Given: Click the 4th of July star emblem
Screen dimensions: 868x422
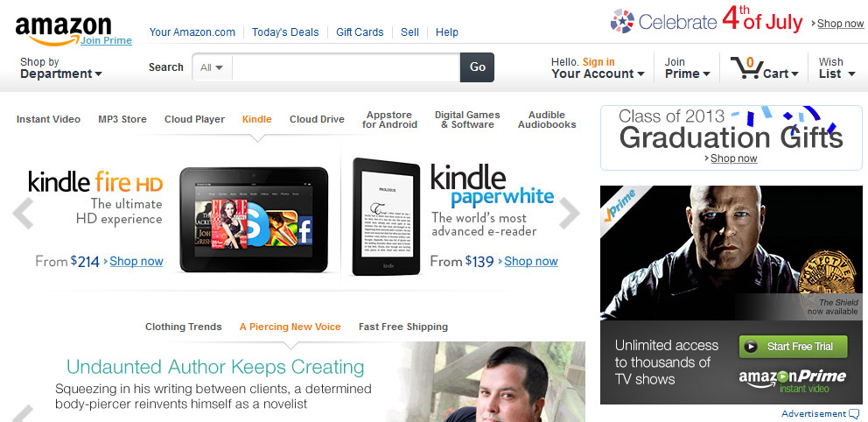Looking at the screenshot, I should click(x=622, y=22).
